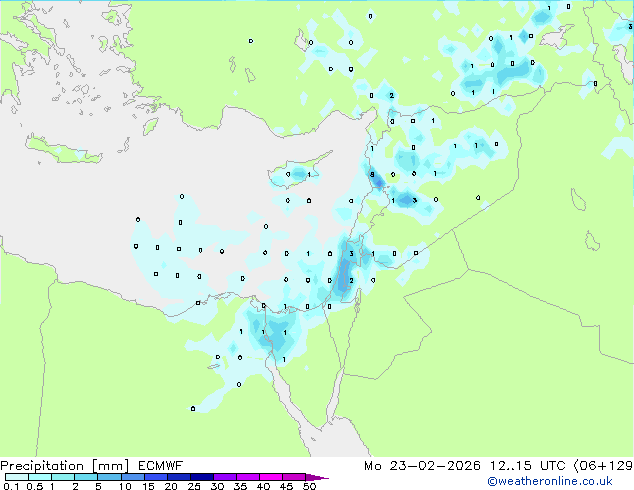Click the legend scale label '20'
The width and height of the screenshot is (634, 490).
(x=171, y=486)
